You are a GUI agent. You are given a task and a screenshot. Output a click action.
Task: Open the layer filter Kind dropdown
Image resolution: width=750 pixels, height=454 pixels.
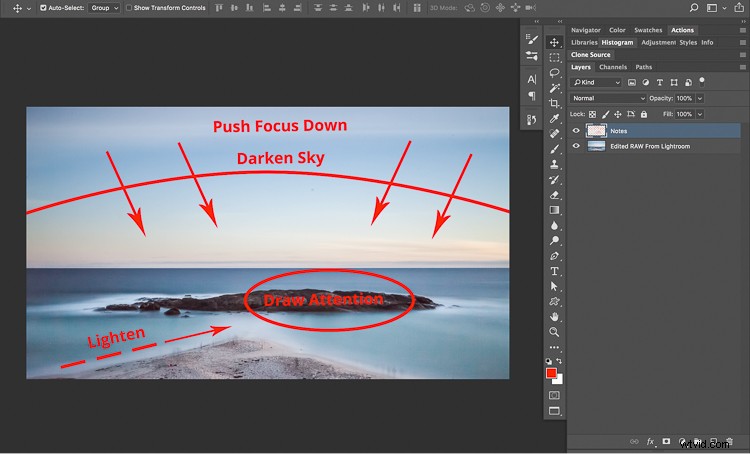pos(596,82)
